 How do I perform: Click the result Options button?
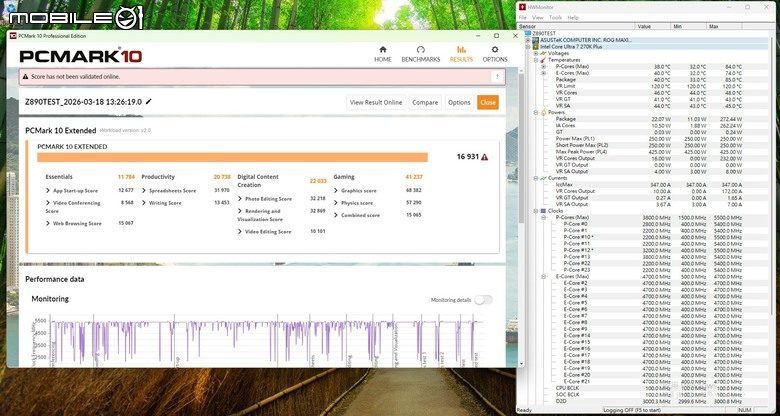click(459, 102)
